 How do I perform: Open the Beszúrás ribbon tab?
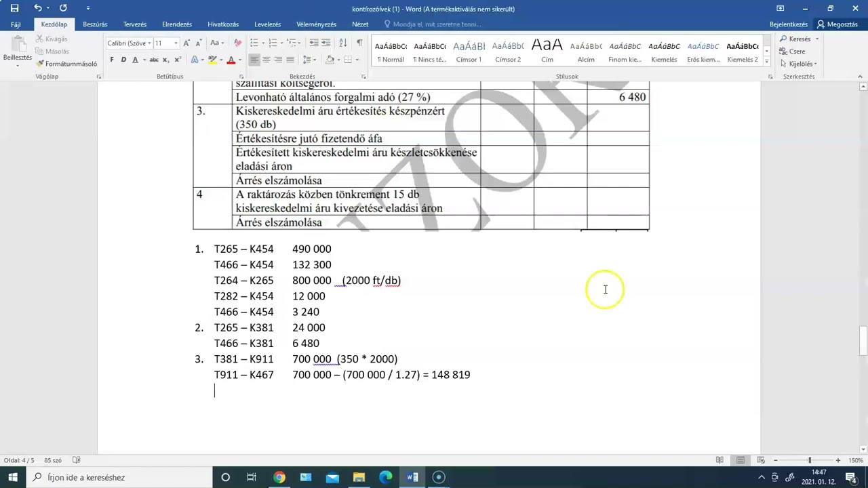[x=95, y=24]
